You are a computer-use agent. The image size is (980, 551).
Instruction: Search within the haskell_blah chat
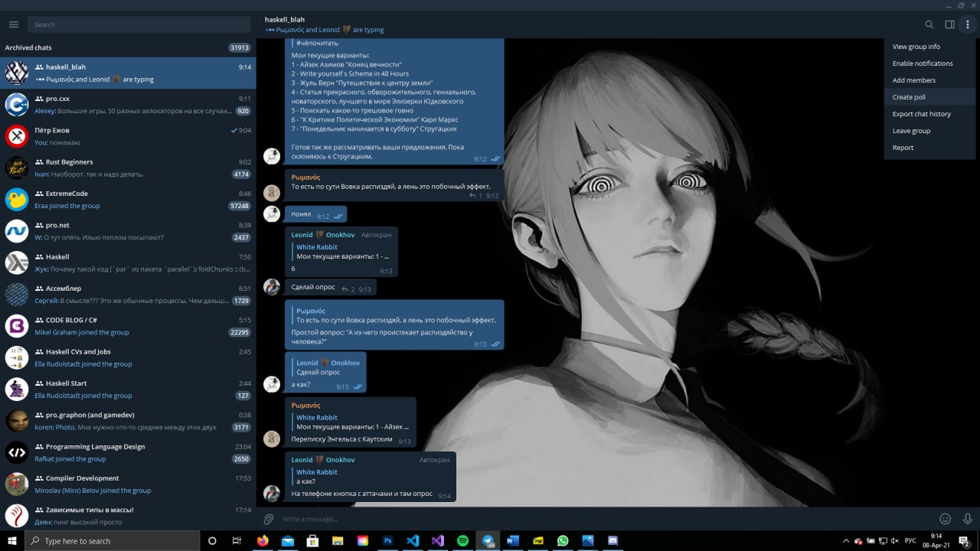[929, 24]
